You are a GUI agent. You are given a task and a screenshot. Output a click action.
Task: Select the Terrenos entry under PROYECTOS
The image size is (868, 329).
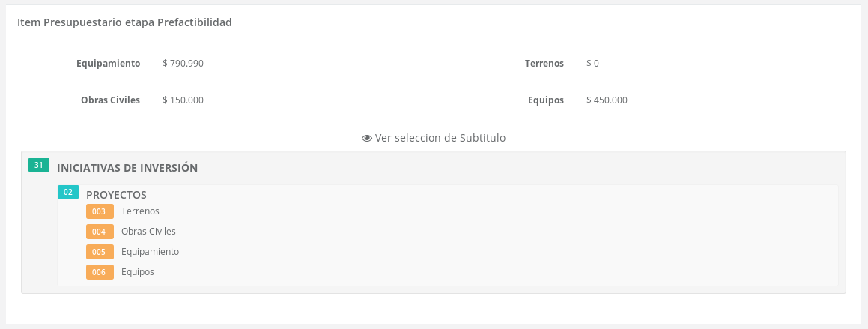click(x=140, y=211)
